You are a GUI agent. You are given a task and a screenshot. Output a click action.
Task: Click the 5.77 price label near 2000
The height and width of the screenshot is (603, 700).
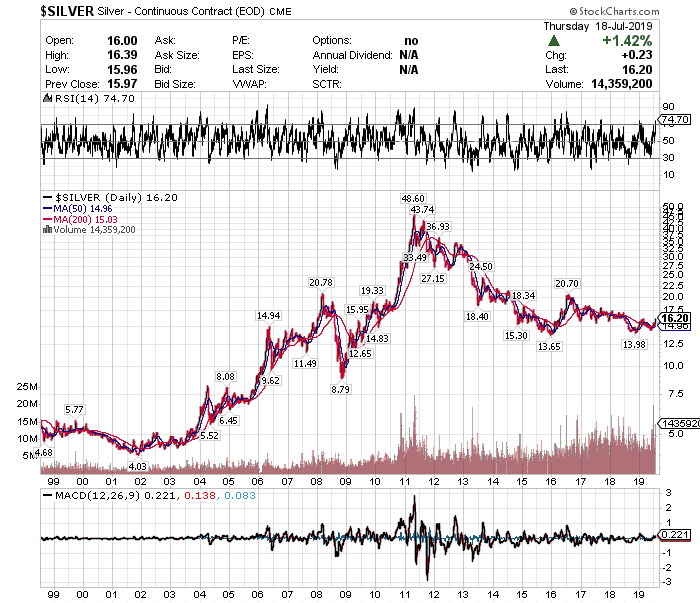click(74, 410)
